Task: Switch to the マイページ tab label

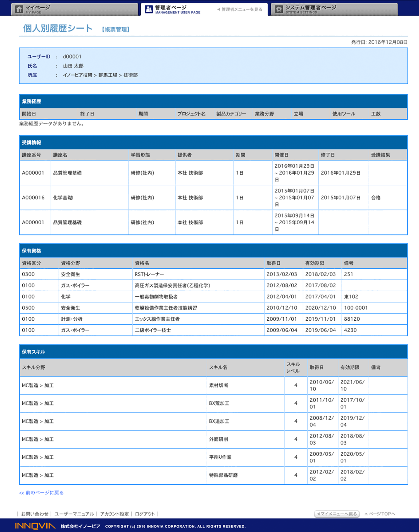Action: point(38,8)
